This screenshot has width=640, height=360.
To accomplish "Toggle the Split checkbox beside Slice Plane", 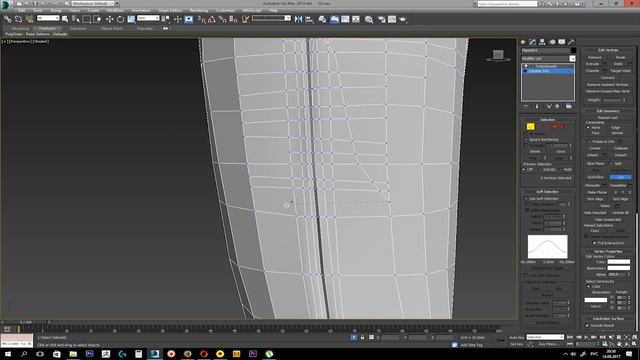I will [x=611, y=163].
